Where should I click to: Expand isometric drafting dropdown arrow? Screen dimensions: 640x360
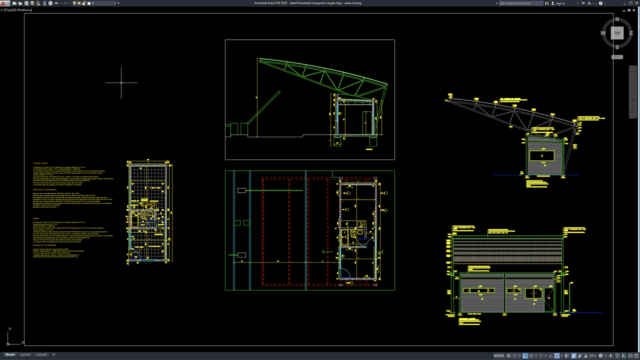coord(546,356)
